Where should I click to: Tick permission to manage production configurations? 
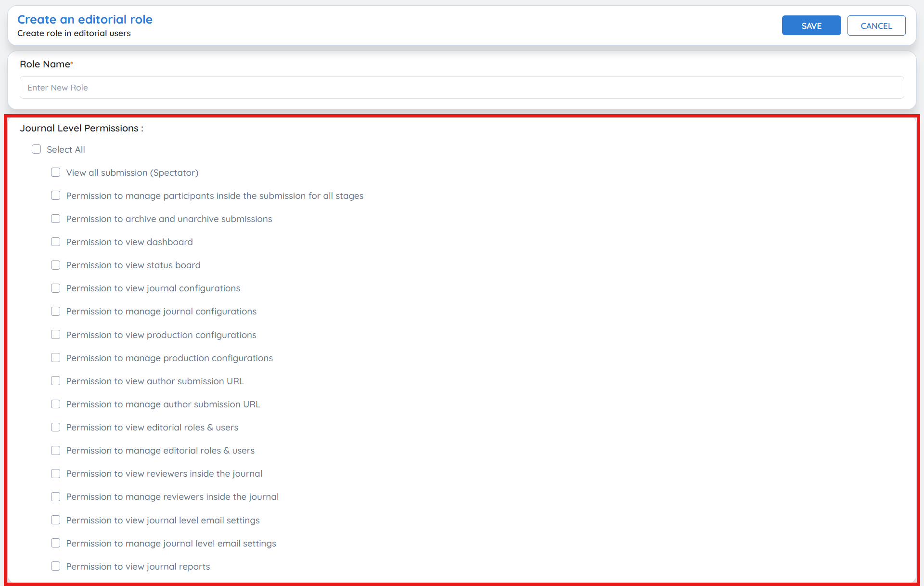[x=56, y=358]
